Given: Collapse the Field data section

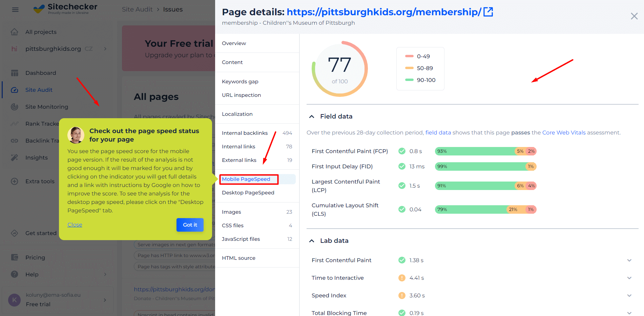Looking at the screenshot, I should click(312, 117).
